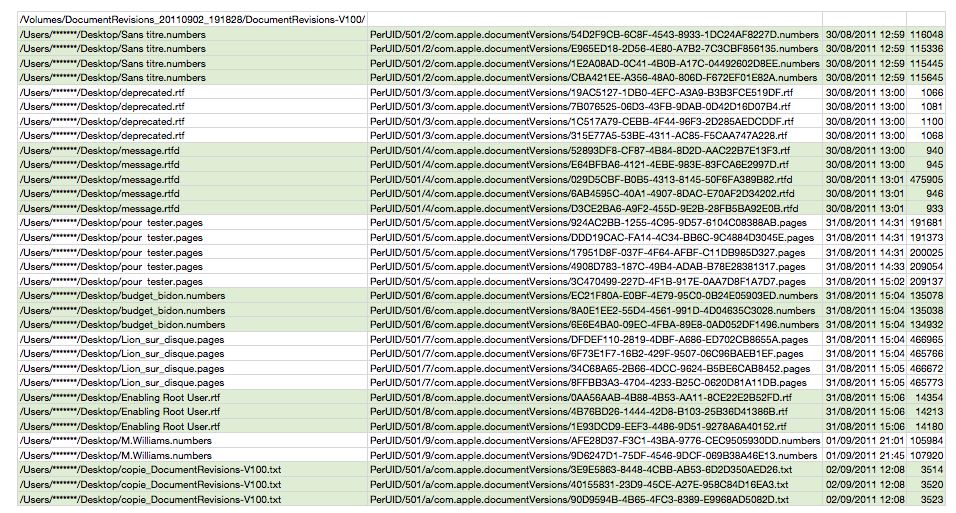Select copie_DocumentRevisions-V100.txt cell in row sized 3514
956x513 pixels.
pyautogui.click(x=192, y=470)
